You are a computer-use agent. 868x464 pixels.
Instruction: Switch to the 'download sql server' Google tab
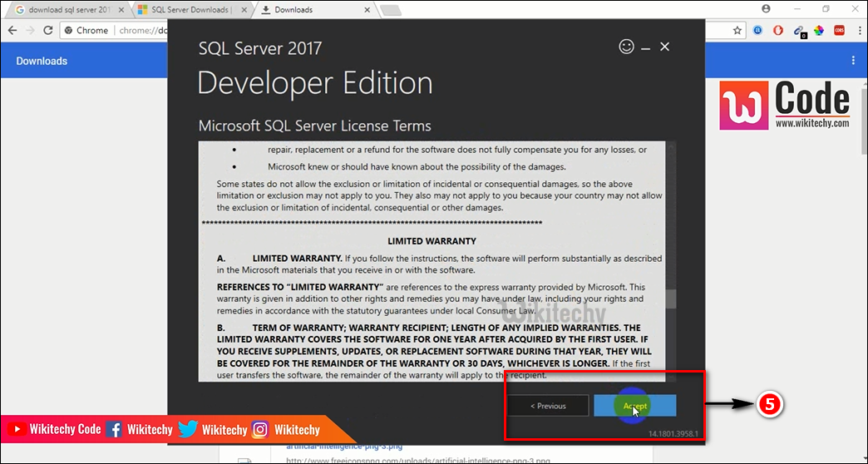pos(65,10)
